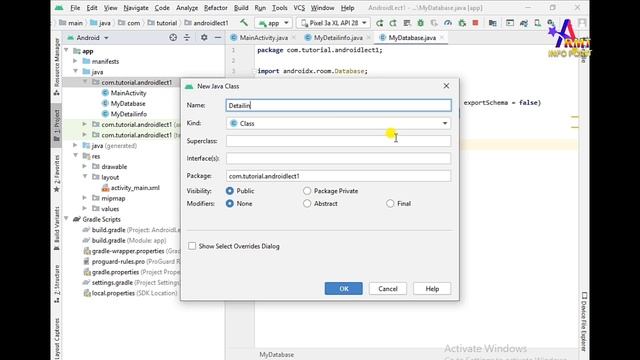Collapse the Gradle Scripts node

pos(67,219)
